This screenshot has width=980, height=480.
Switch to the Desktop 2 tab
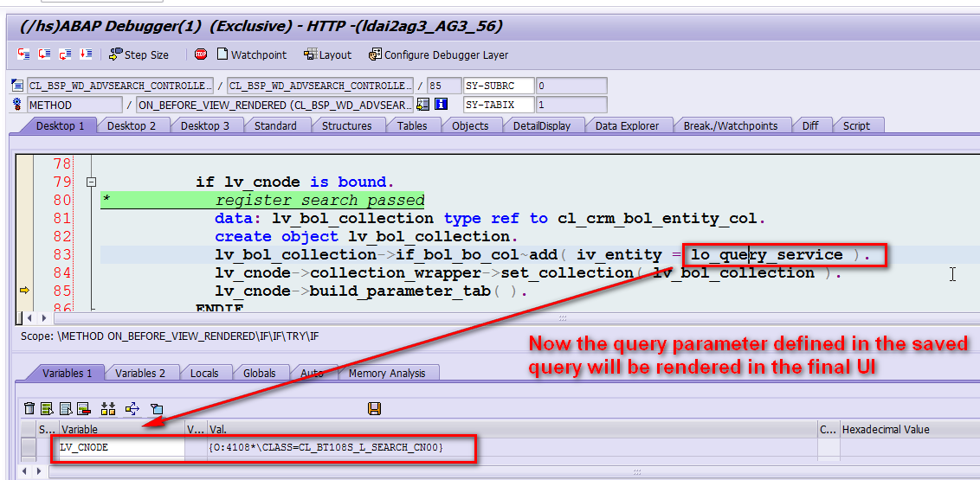(x=132, y=125)
